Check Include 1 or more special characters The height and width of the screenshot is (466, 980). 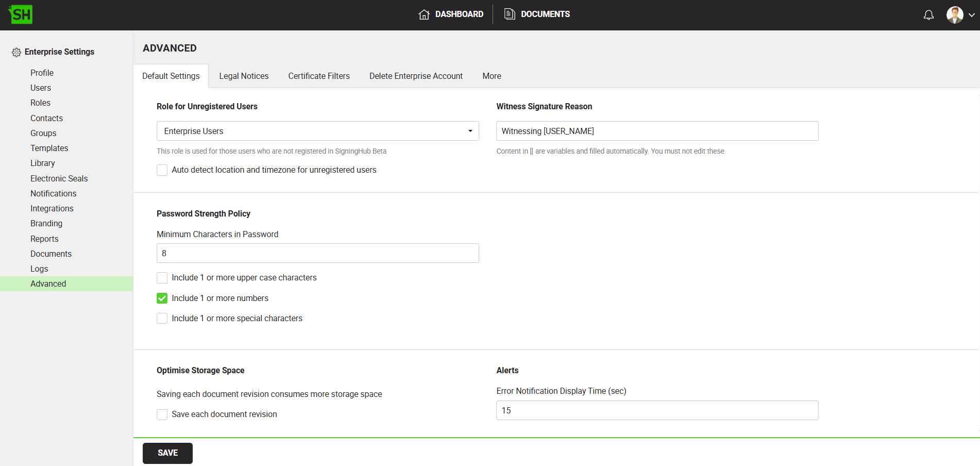click(x=162, y=319)
